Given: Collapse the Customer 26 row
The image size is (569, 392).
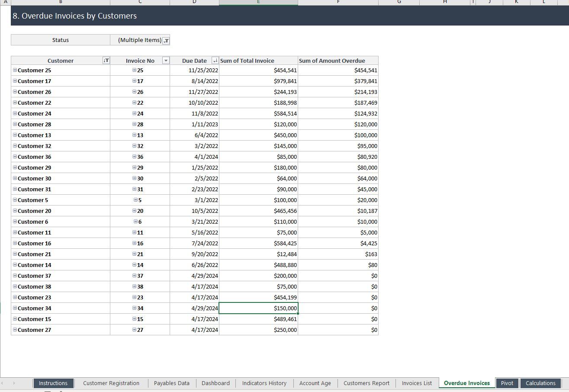Looking at the screenshot, I should (15, 92).
